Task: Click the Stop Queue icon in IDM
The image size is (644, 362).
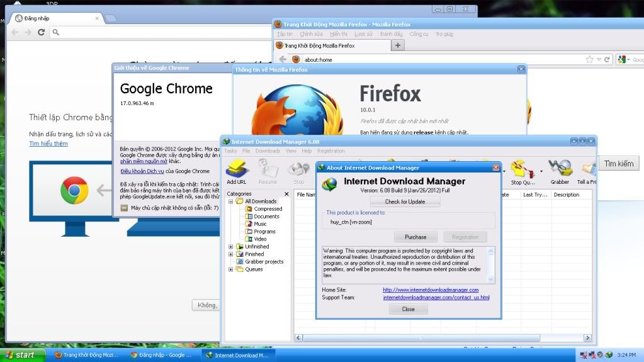Action: (x=522, y=172)
